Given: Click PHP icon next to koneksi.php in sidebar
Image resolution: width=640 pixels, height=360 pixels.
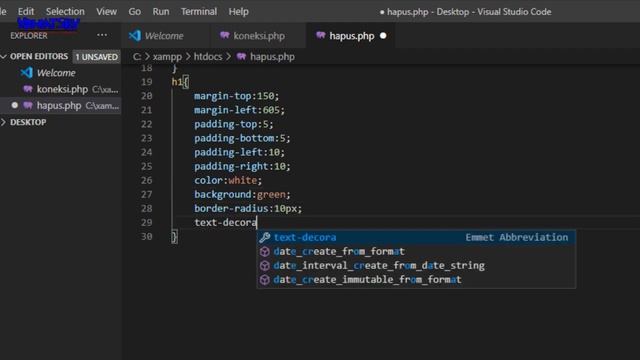Looking at the screenshot, I should coord(28,89).
